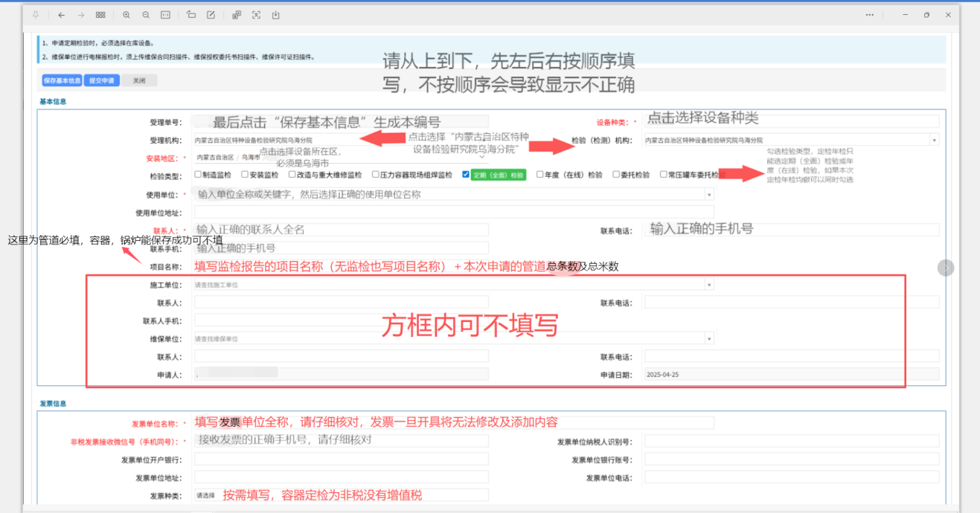The height and width of the screenshot is (513, 980).
Task: Enable the 年度（在线）检验 checkbox
Action: [539, 175]
